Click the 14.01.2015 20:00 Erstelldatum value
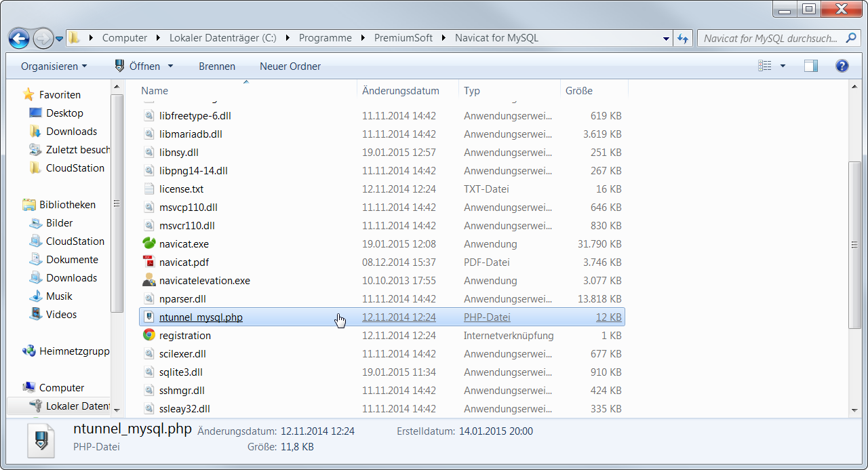The image size is (868, 470). coord(496,431)
